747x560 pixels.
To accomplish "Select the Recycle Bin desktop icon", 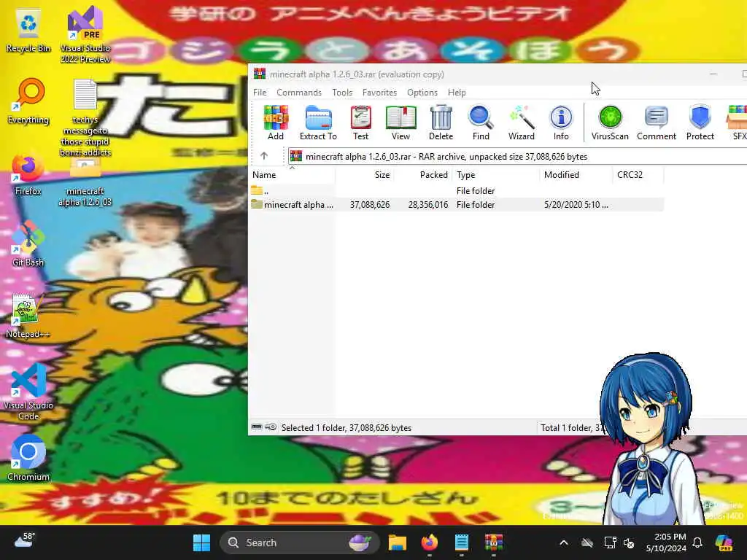I will pyautogui.click(x=28, y=31).
